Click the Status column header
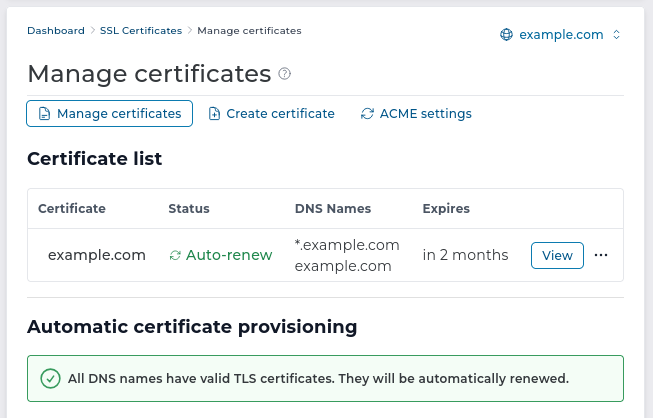 coord(189,209)
